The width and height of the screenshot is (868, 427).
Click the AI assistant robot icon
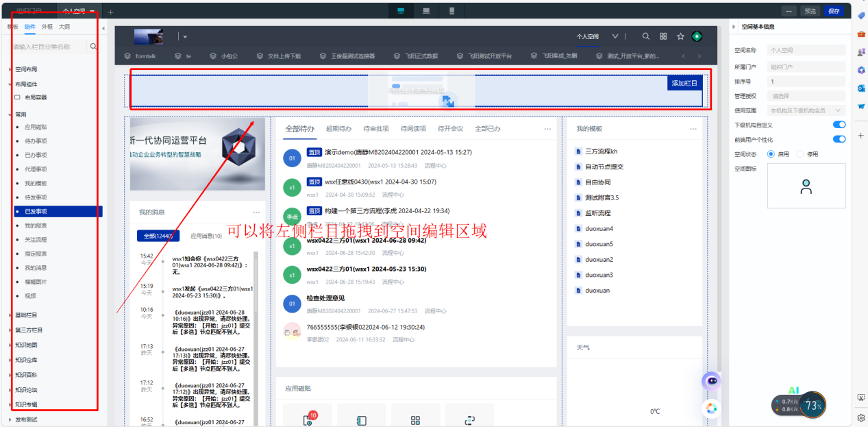click(x=712, y=381)
